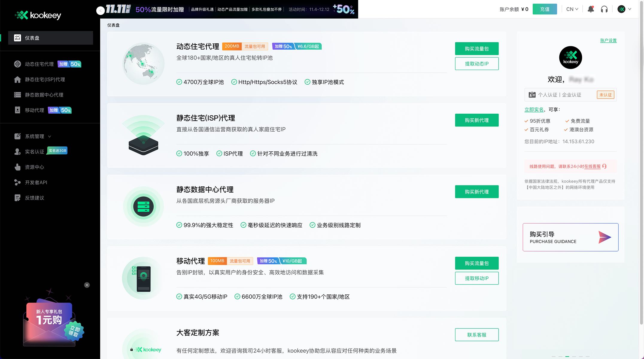Click the green 充值 recharge button
Screen dimensions: 644x359
click(544, 9)
